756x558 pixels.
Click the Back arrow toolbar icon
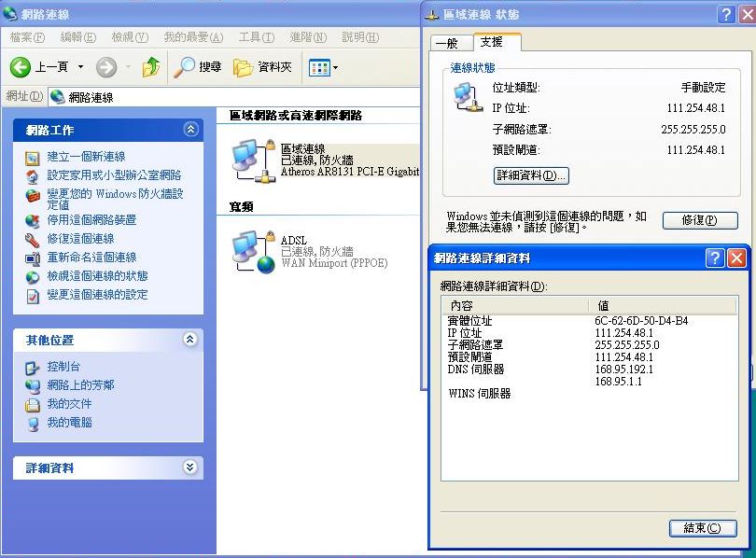[x=21, y=67]
